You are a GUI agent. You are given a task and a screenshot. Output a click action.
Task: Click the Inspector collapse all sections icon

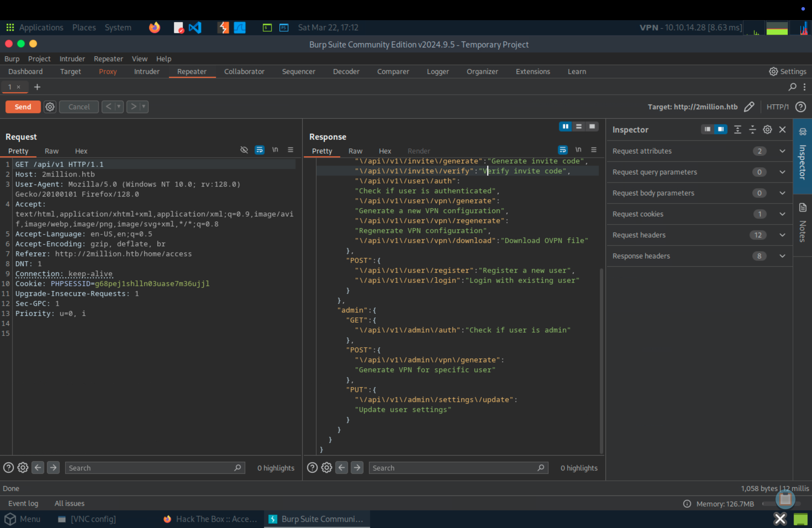coord(752,130)
